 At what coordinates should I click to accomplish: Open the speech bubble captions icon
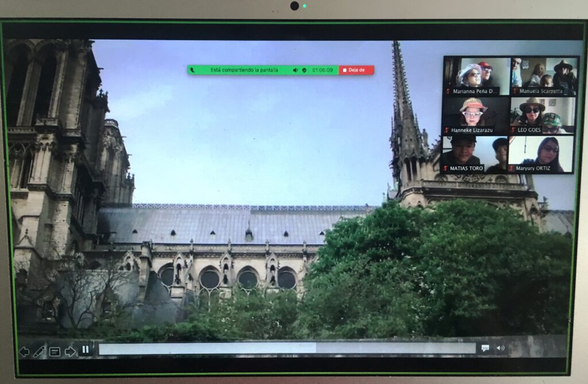tap(485, 348)
